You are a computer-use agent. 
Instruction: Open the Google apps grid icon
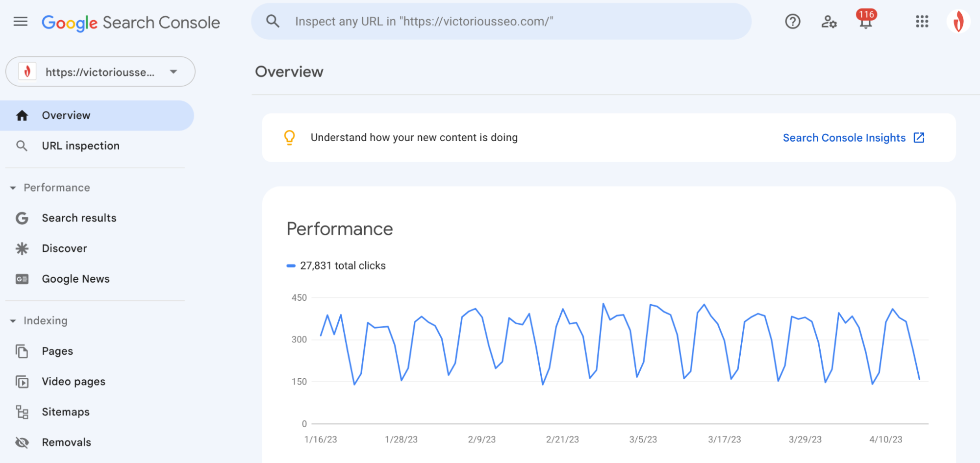[x=922, y=21]
